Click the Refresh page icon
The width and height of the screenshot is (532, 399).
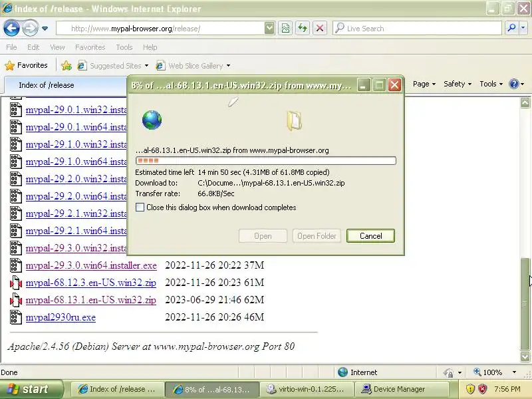[x=303, y=29]
